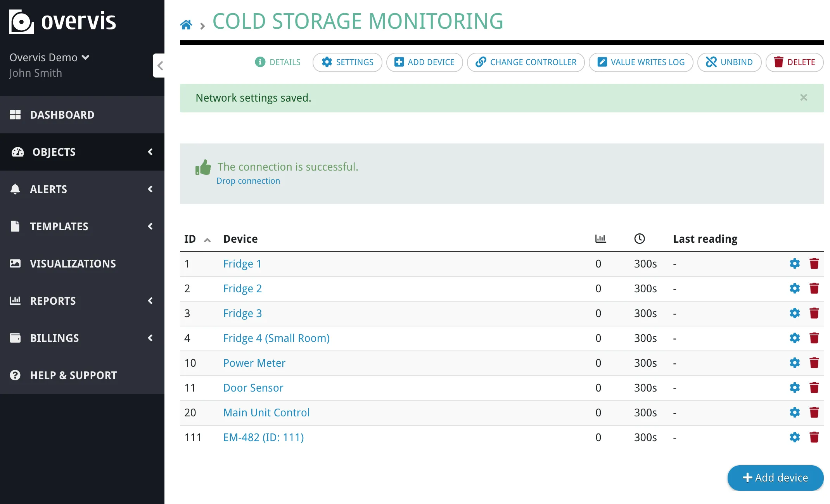Open the Overvis Demo account dropdown
Image resolution: width=830 pixels, height=504 pixels.
click(50, 57)
